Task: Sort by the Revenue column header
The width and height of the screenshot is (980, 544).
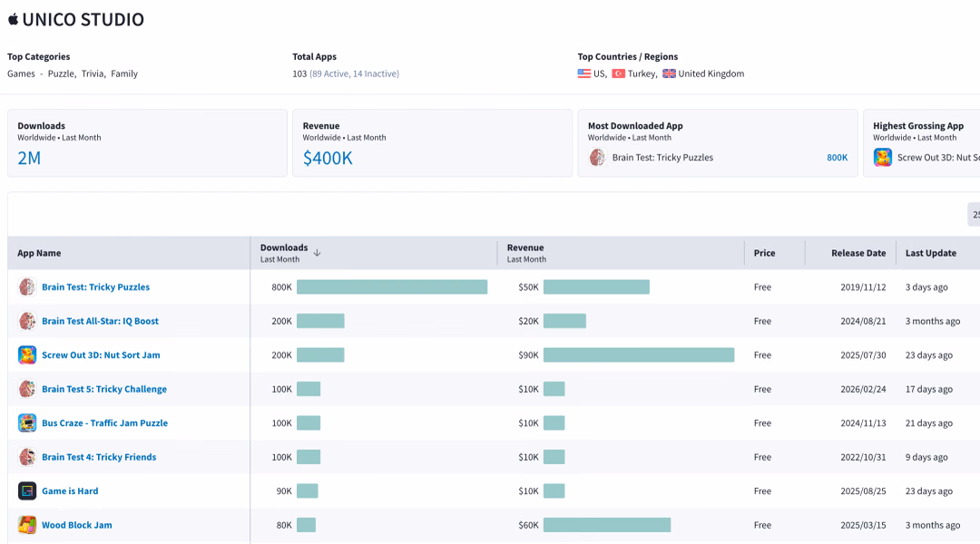Action: pos(525,248)
